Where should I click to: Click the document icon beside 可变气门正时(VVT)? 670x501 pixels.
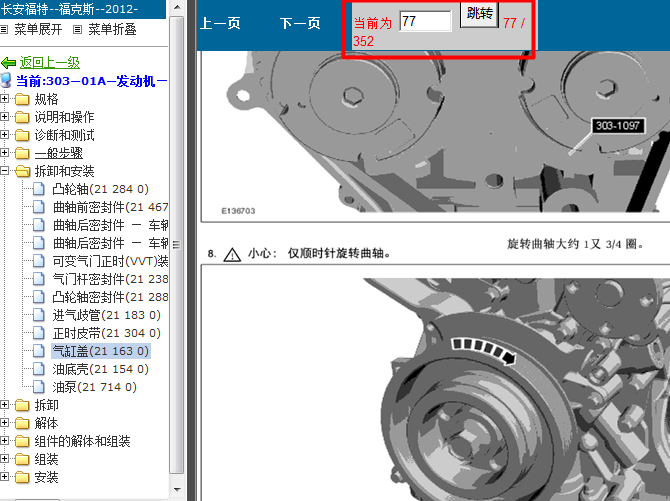click(39, 261)
